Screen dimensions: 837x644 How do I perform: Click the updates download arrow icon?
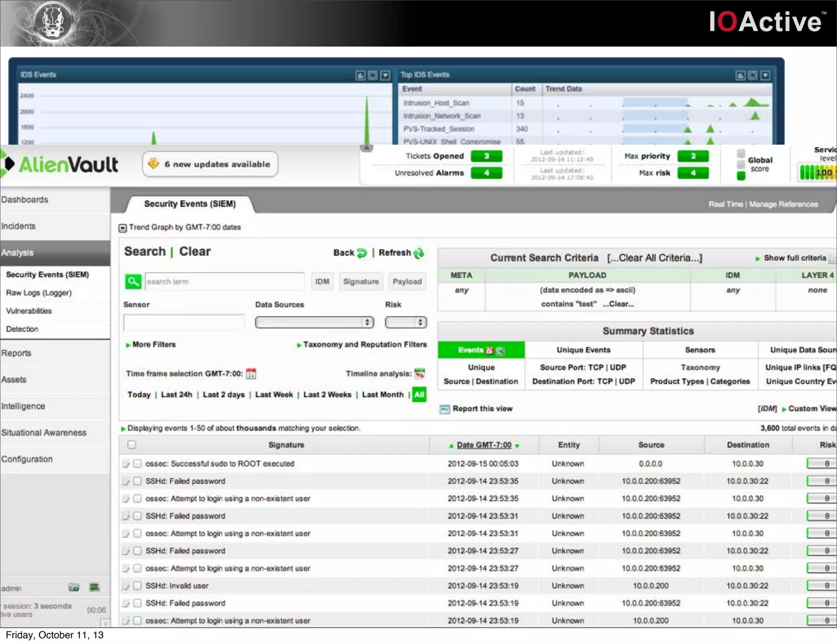coord(153,164)
